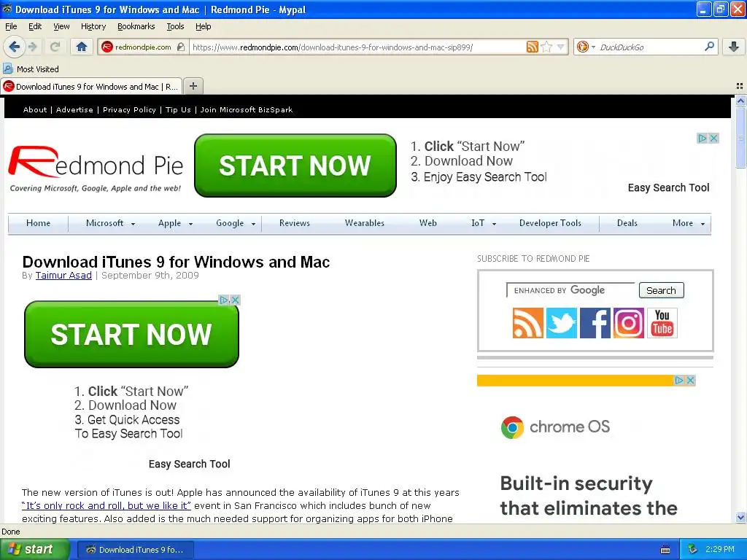Open the Web navigation link

(427, 223)
